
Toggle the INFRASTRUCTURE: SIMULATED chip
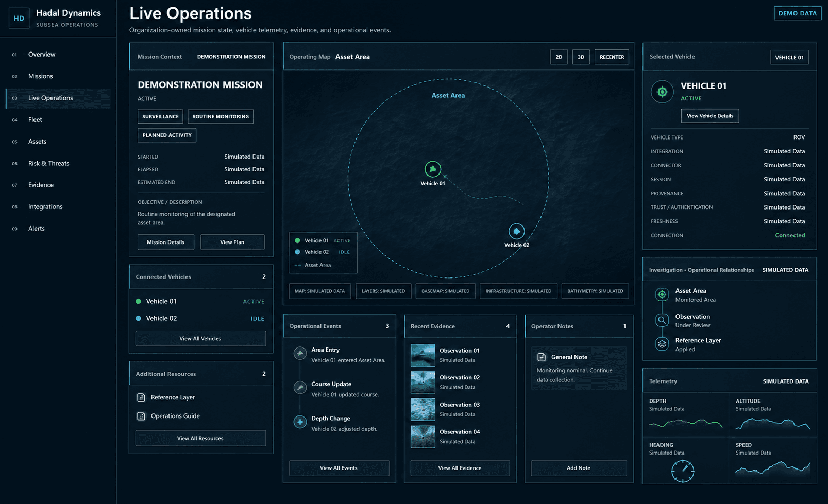tap(518, 291)
